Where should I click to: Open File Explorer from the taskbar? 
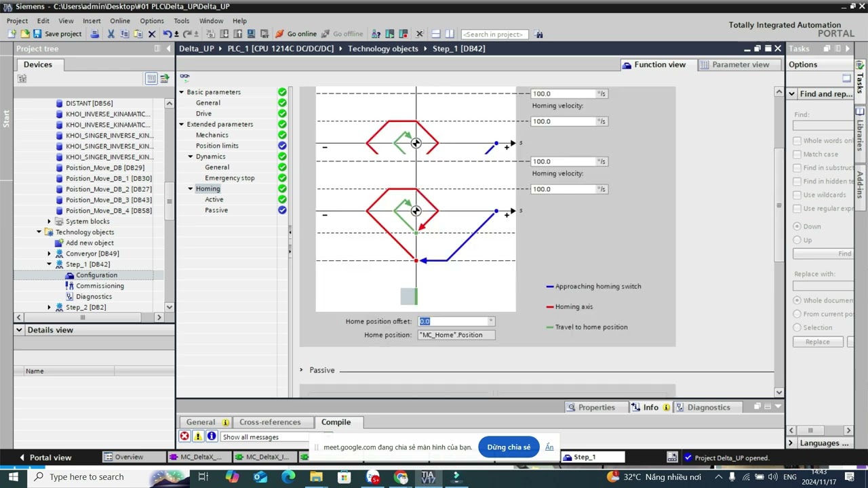[316, 477]
